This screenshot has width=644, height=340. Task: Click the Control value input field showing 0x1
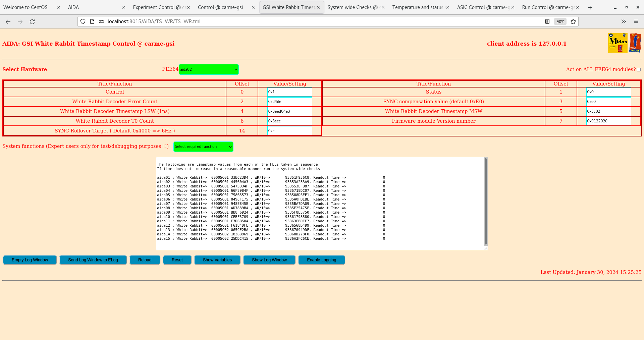[289, 92]
